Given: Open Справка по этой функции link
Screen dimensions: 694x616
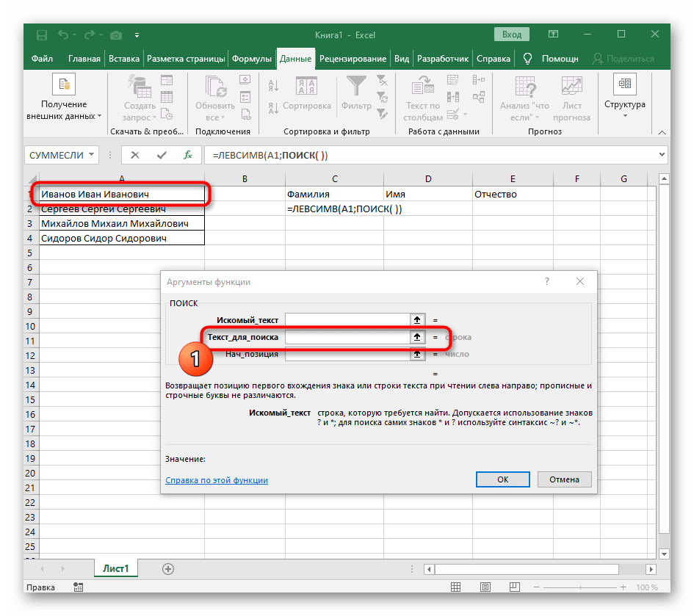Looking at the screenshot, I should 217,480.
